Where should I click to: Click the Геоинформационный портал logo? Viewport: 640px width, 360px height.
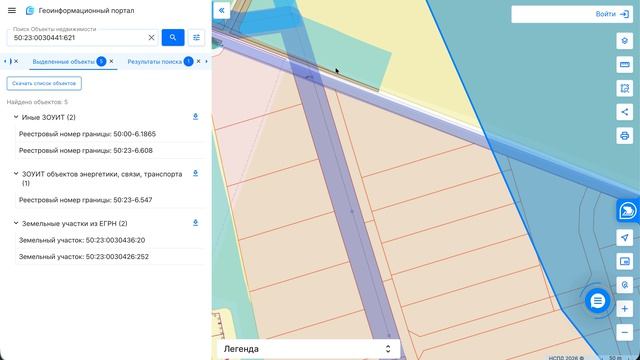click(x=30, y=11)
